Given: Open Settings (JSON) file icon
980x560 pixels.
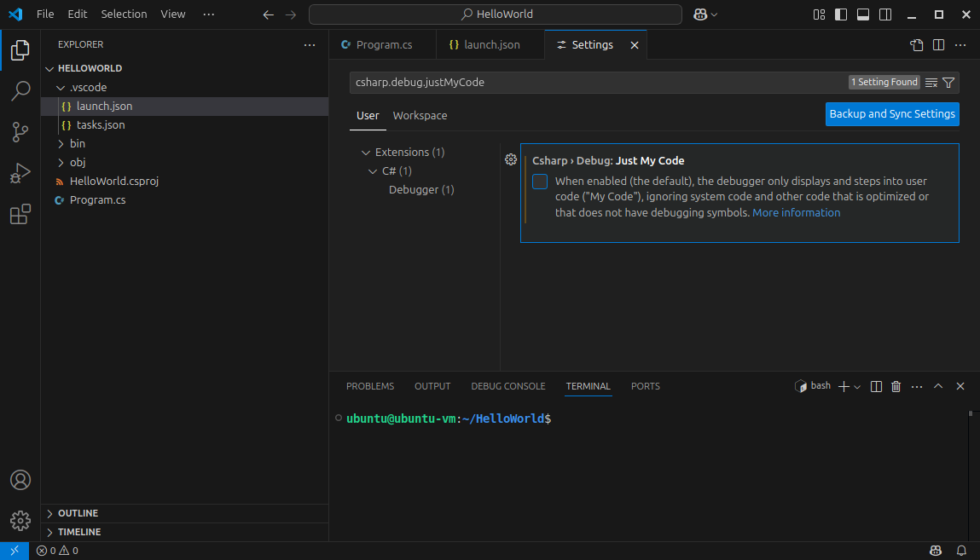Looking at the screenshot, I should (x=916, y=45).
